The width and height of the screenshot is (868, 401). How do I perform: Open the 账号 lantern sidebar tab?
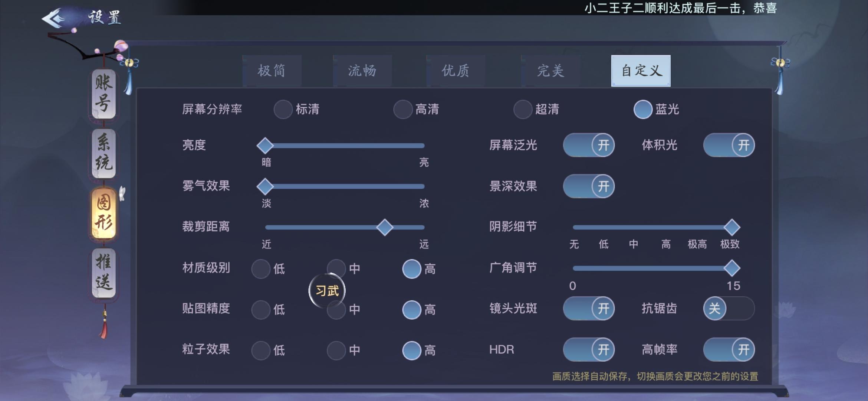pyautogui.click(x=103, y=94)
